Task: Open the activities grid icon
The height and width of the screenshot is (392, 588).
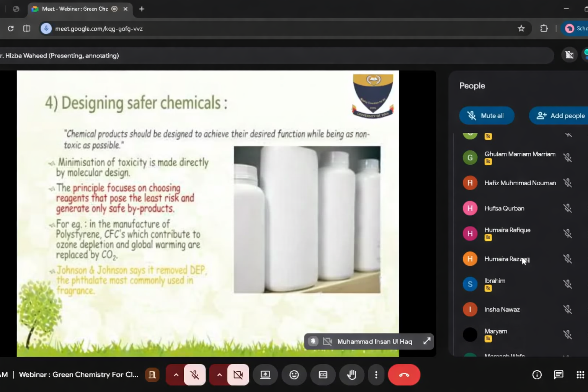Action: [580, 375]
